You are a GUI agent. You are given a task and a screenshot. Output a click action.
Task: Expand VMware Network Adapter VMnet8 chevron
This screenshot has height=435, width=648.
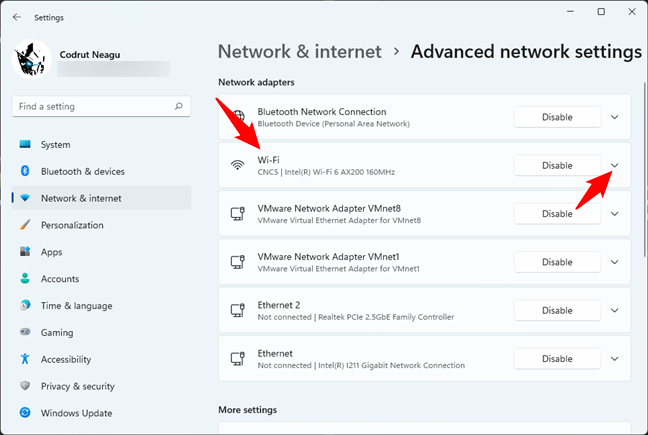(x=615, y=214)
